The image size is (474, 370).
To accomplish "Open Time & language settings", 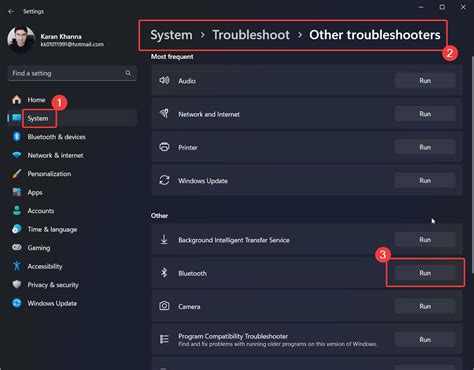I will pyautogui.click(x=72, y=229).
